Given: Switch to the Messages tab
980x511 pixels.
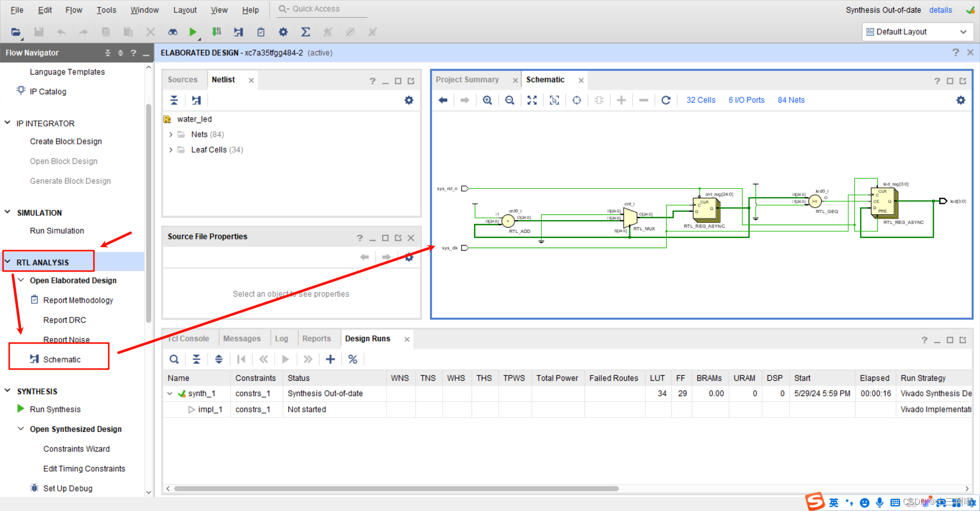Looking at the screenshot, I should 242,338.
